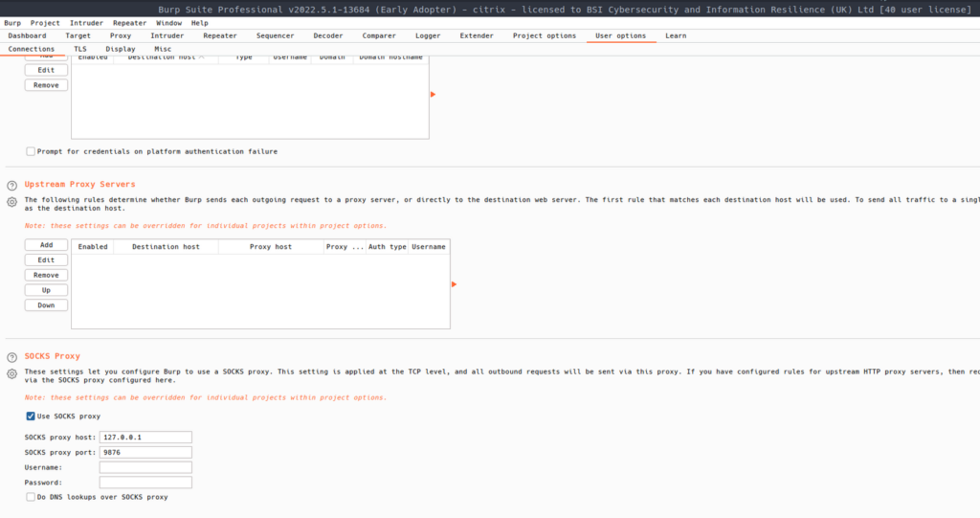Viewport: 980px width, 518px height.
Task: Open the Help menu
Action: click(199, 23)
